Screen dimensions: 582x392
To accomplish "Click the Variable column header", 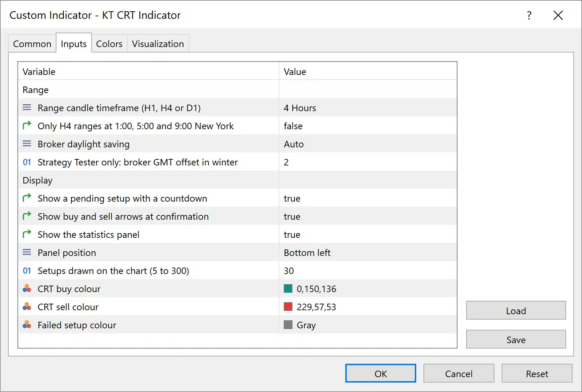I will coord(148,71).
